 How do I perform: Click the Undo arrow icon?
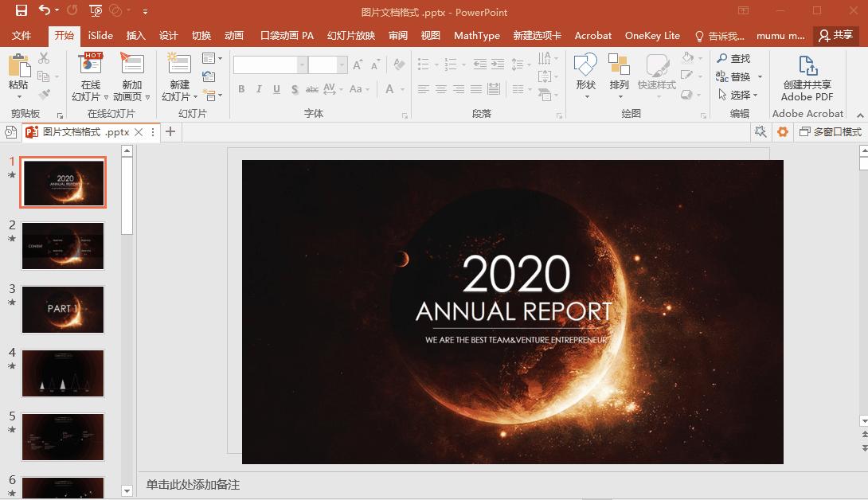[x=44, y=11]
